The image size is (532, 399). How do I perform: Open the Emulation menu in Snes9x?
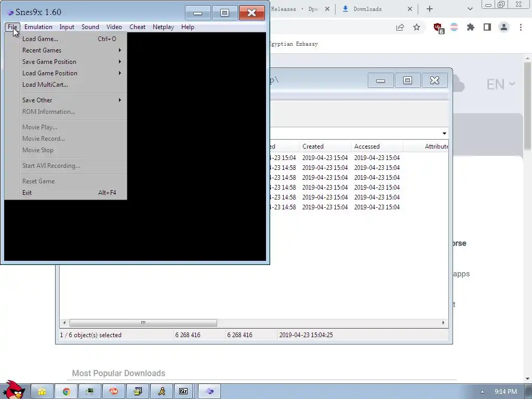38,27
